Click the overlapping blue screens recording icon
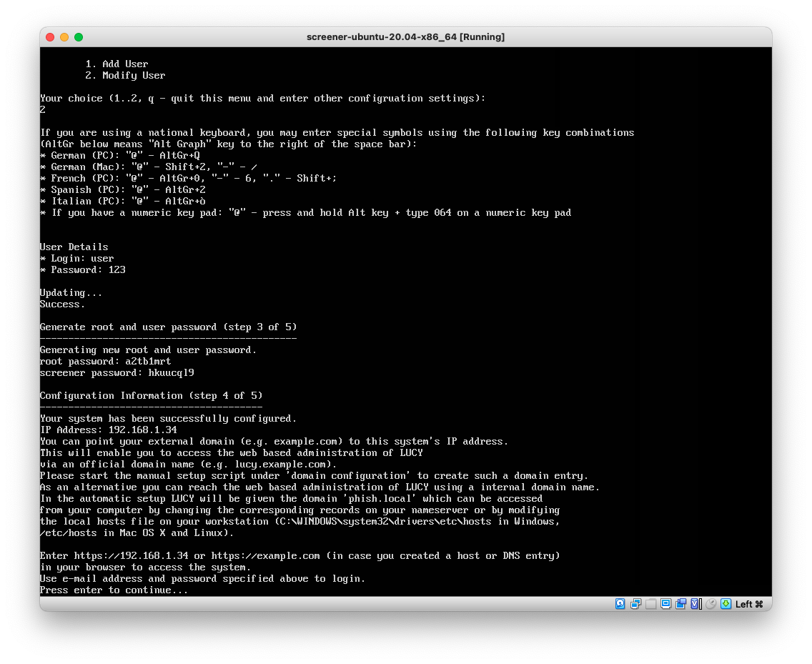The image size is (812, 664). (x=680, y=604)
